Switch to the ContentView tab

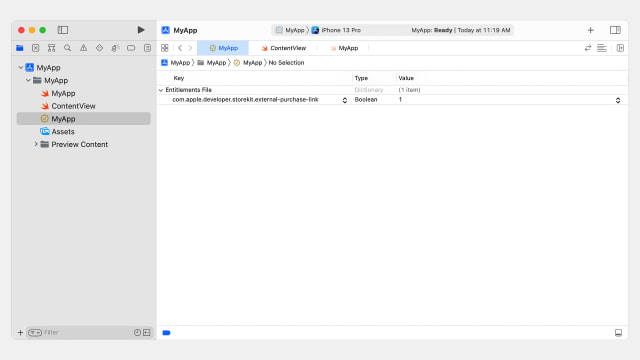[x=284, y=48]
